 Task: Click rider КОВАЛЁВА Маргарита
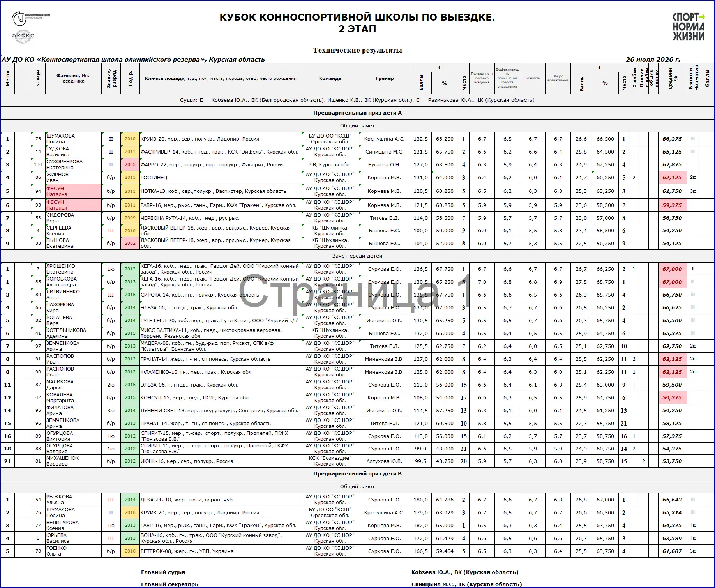(73, 397)
